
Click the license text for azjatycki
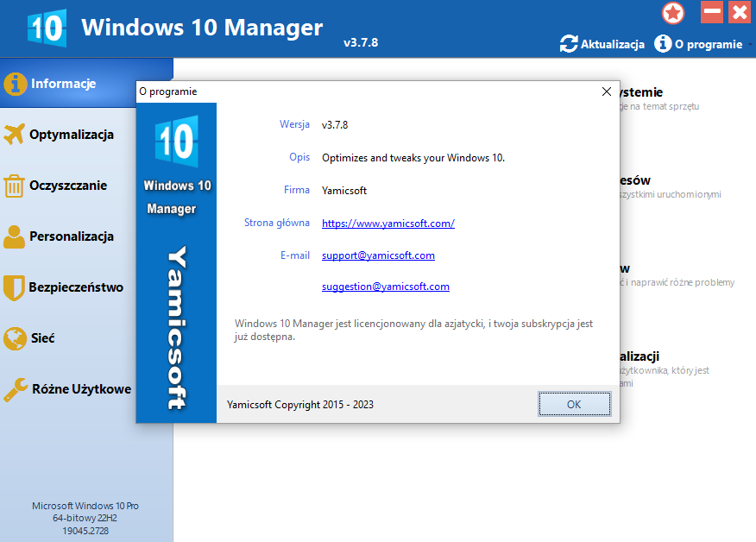click(x=413, y=330)
